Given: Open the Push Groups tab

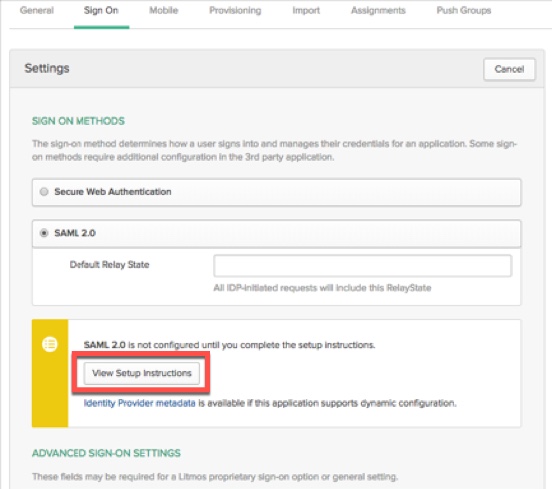Looking at the screenshot, I should point(464,11).
